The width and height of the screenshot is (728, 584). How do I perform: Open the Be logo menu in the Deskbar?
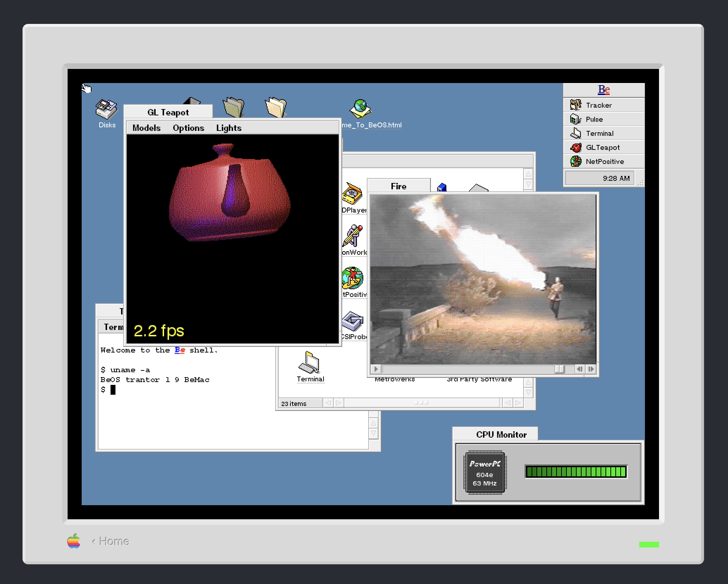pyautogui.click(x=604, y=90)
